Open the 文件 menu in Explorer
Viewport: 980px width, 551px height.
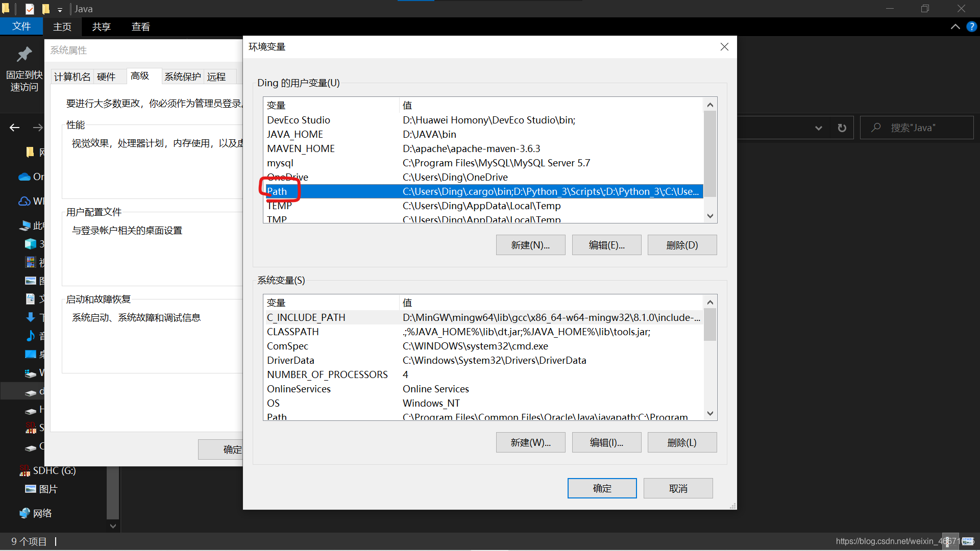point(21,27)
